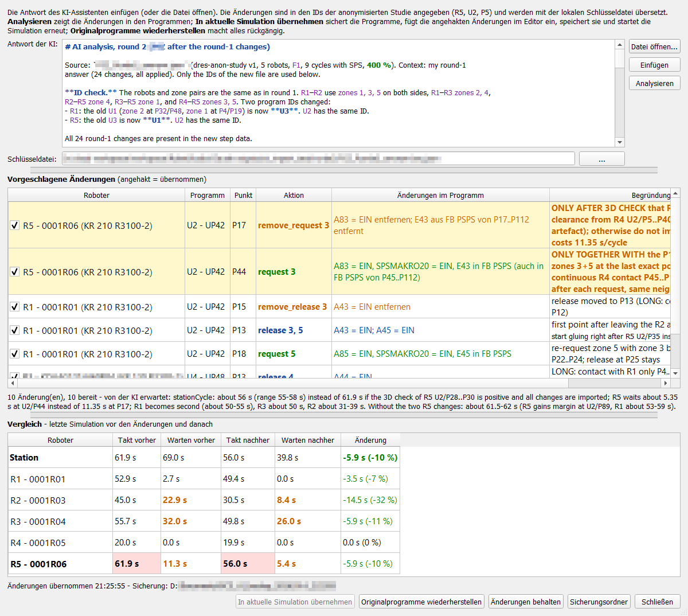Click the A43 = EIN entfernen cell
The height and width of the screenshot is (616, 688).
pyautogui.click(x=440, y=307)
